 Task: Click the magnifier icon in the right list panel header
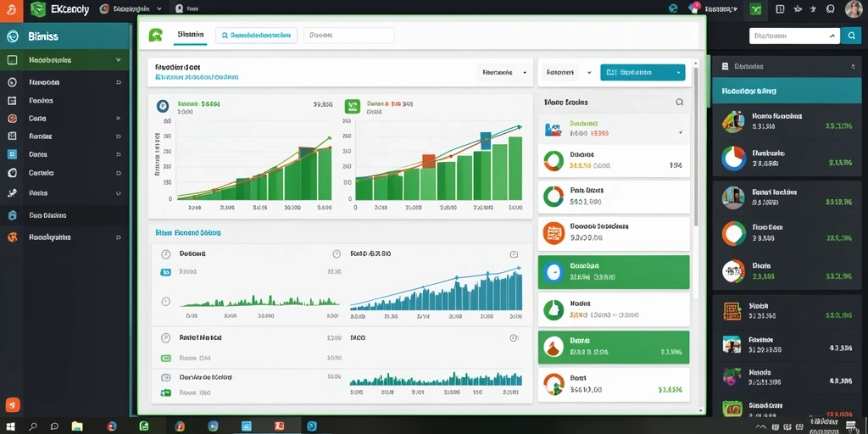point(679,103)
